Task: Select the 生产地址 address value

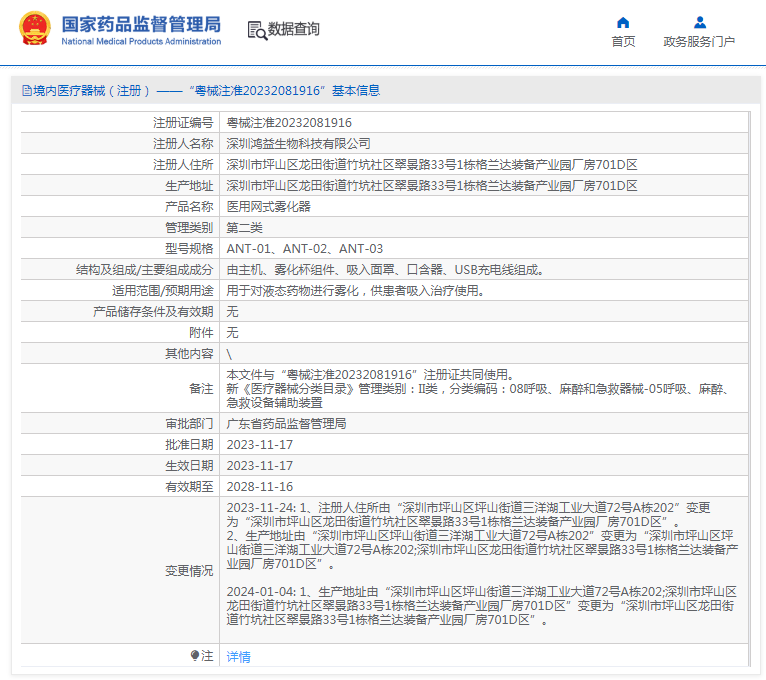Action: (x=432, y=186)
